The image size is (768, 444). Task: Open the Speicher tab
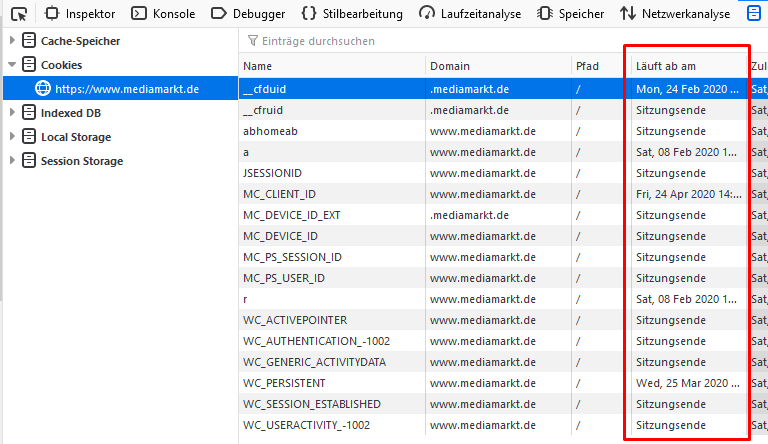click(570, 14)
